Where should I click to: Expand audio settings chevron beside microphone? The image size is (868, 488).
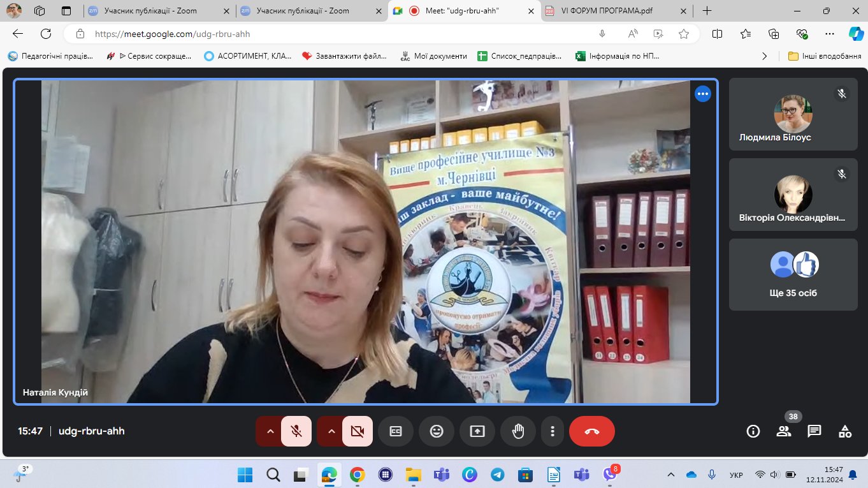(x=270, y=431)
